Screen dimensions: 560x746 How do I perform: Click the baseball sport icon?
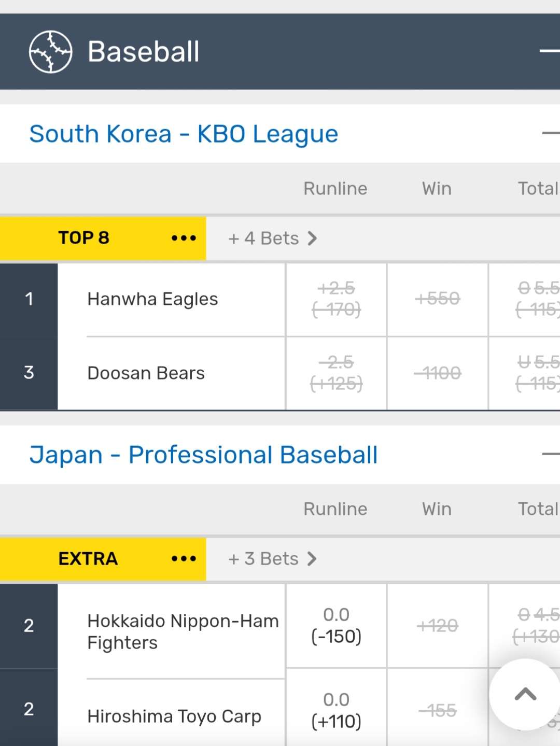click(x=50, y=52)
